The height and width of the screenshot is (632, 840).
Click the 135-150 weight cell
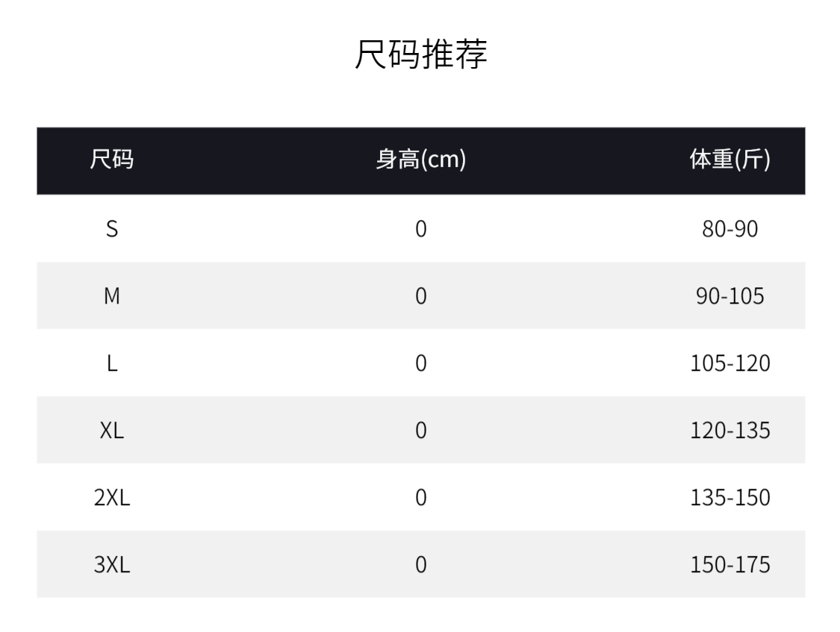point(729,498)
